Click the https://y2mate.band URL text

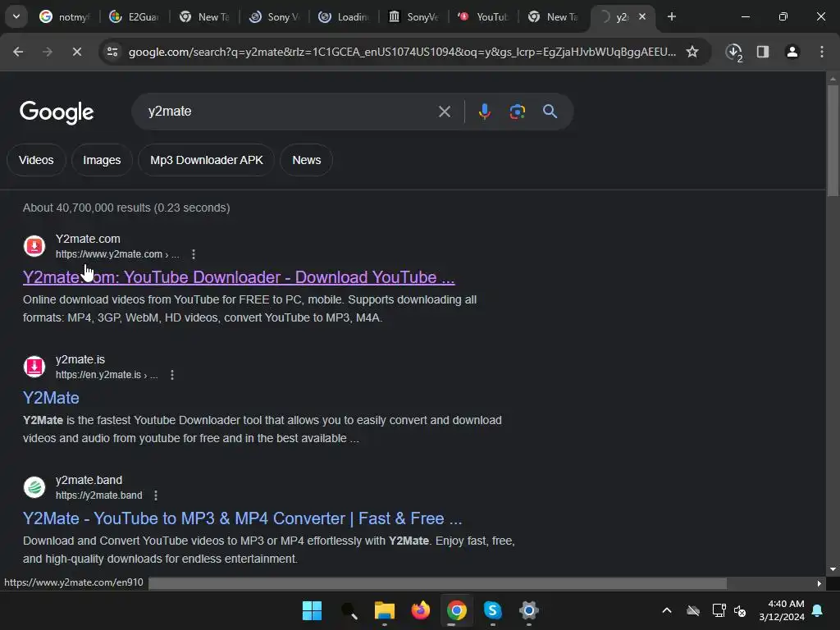tap(99, 495)
